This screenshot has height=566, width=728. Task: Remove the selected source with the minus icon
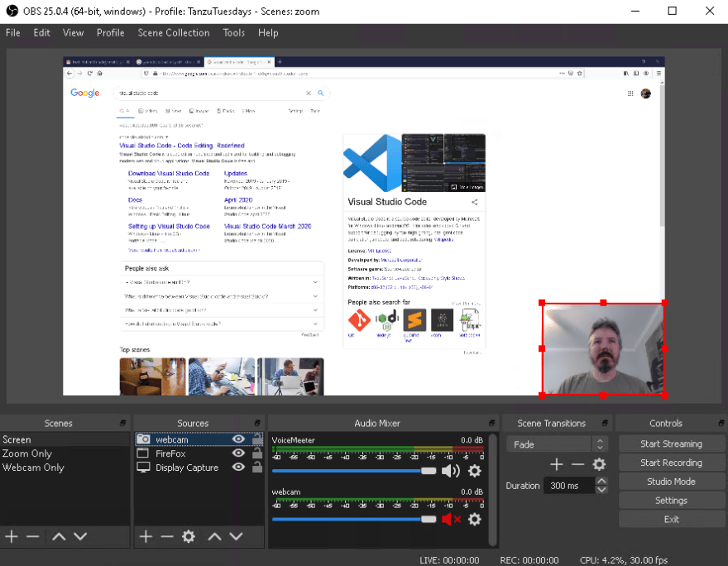(x=166, y=537)
